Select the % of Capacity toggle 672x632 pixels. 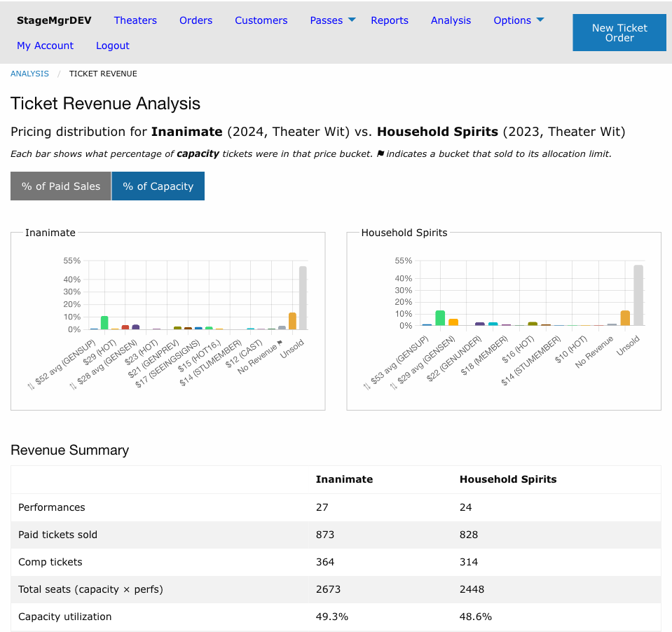[158, 186]
